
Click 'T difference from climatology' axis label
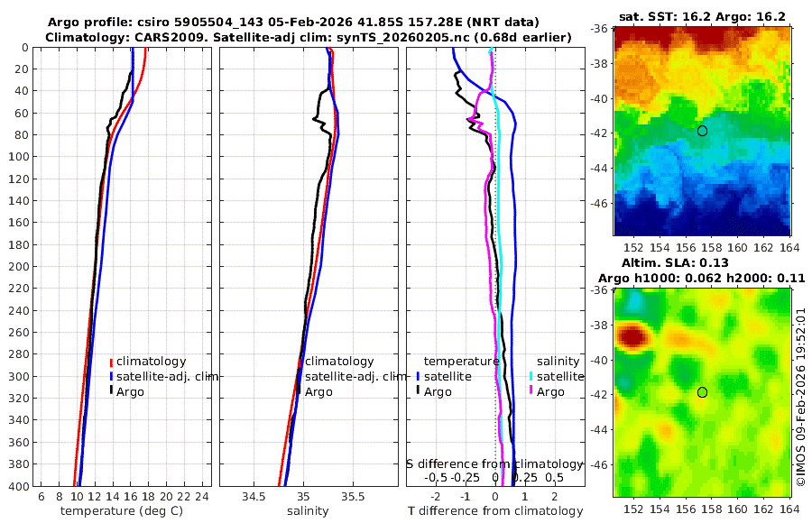tap(495, 511)
